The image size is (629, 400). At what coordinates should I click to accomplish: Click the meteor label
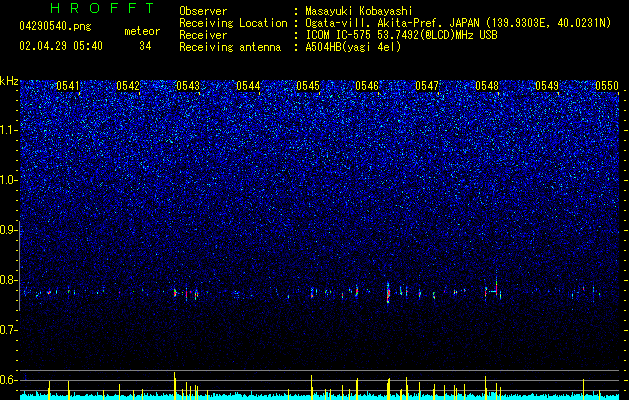(142, 31)
